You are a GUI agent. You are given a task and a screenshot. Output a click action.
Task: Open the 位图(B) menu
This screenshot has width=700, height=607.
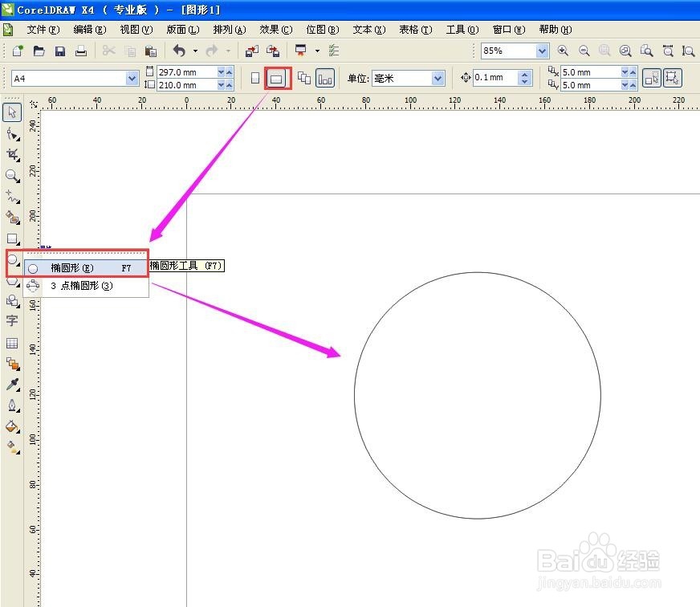[323, 30]
